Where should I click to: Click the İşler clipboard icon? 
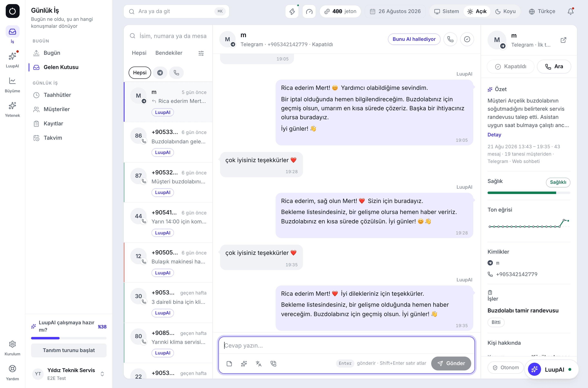490,292
